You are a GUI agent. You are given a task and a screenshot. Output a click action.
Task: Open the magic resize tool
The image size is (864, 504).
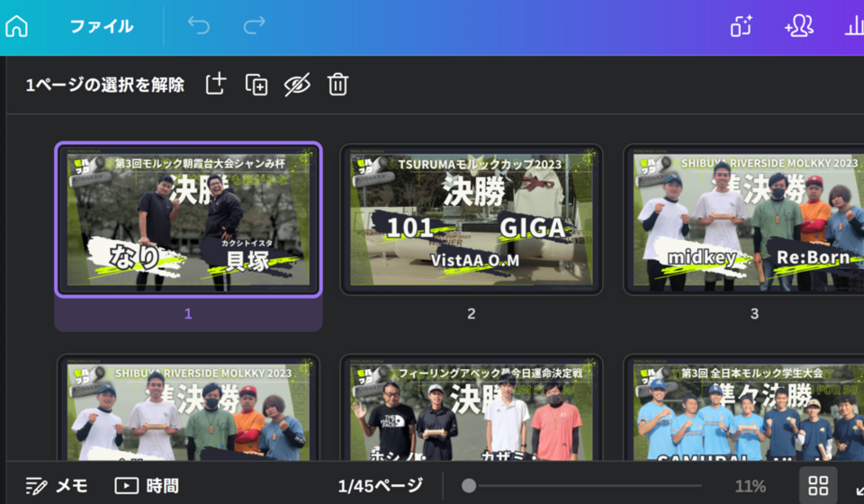click(x=741, y=26)
